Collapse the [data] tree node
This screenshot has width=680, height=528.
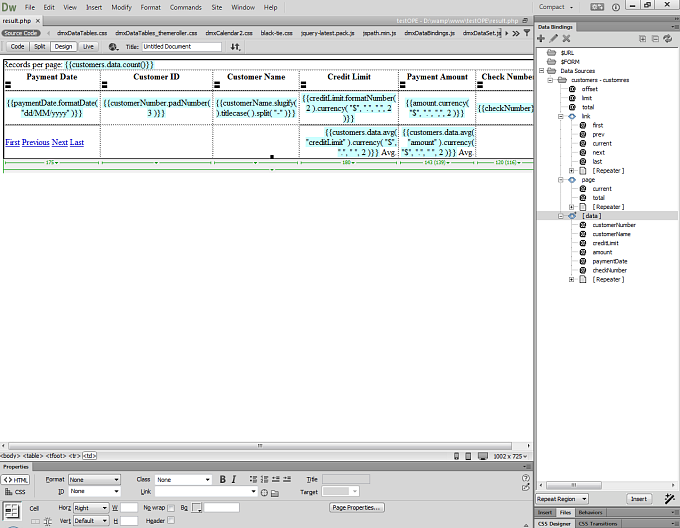pos(561,216)
